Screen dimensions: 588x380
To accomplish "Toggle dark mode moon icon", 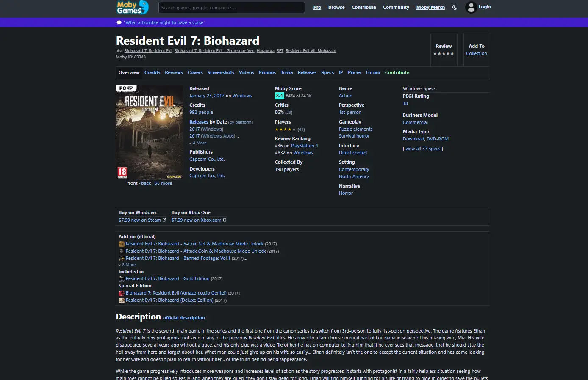I will [455, 7].
